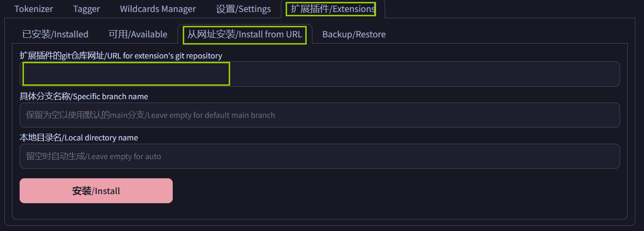Image resolution: width=644 pixels, height=231 pixels.
Task: Click the 'URL for extension's git repository' label
Action: (121, 56)
